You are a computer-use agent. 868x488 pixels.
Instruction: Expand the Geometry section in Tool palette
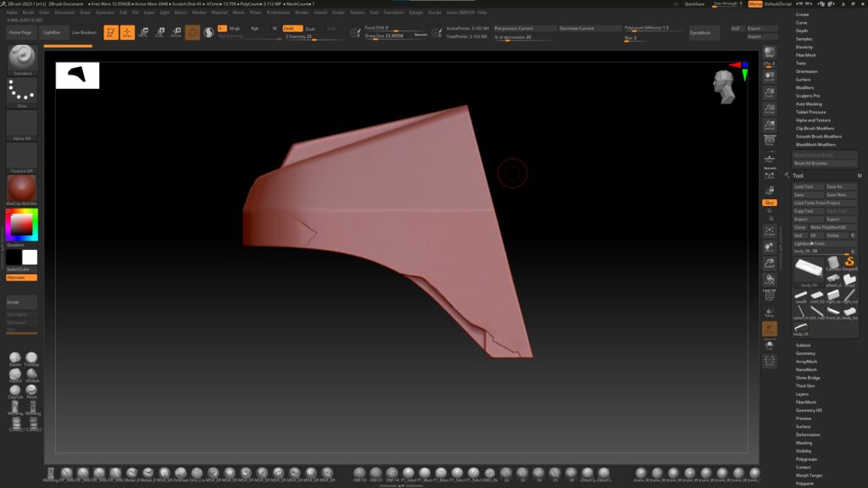point(805,352)
